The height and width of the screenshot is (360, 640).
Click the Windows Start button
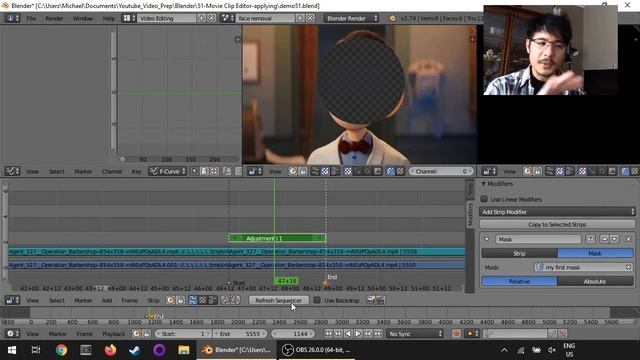pyautogui.click(x=12, y=350)
